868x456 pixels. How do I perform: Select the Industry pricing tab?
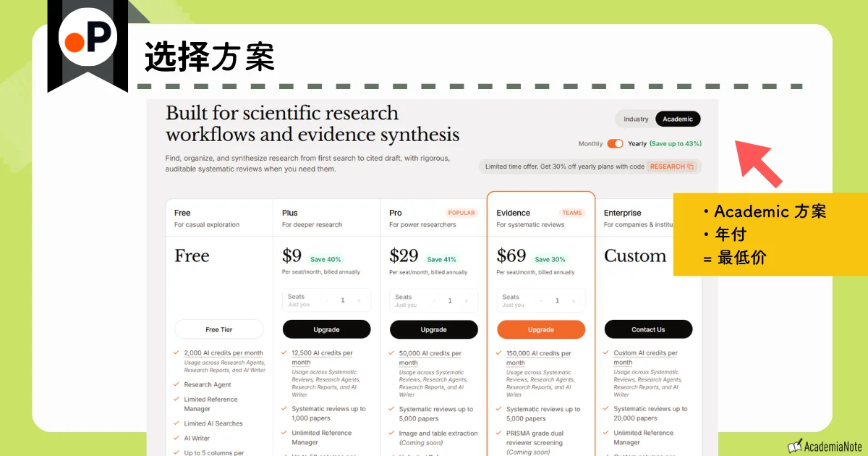point(637,119)
